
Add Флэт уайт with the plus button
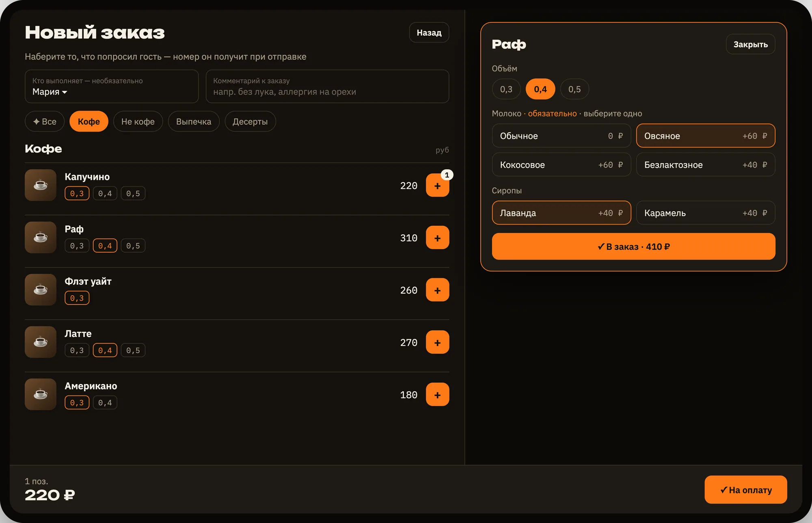point(437,290)
